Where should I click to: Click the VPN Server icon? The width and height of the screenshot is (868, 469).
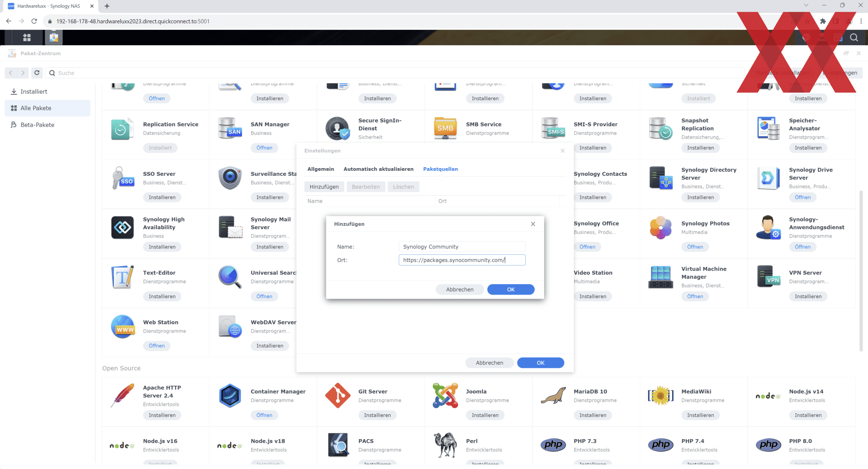click(x=768, y=277)
